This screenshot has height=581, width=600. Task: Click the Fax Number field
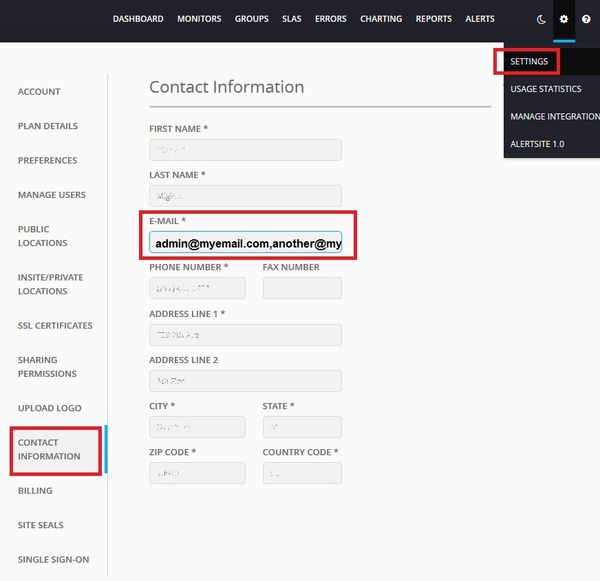pos(302,288)
